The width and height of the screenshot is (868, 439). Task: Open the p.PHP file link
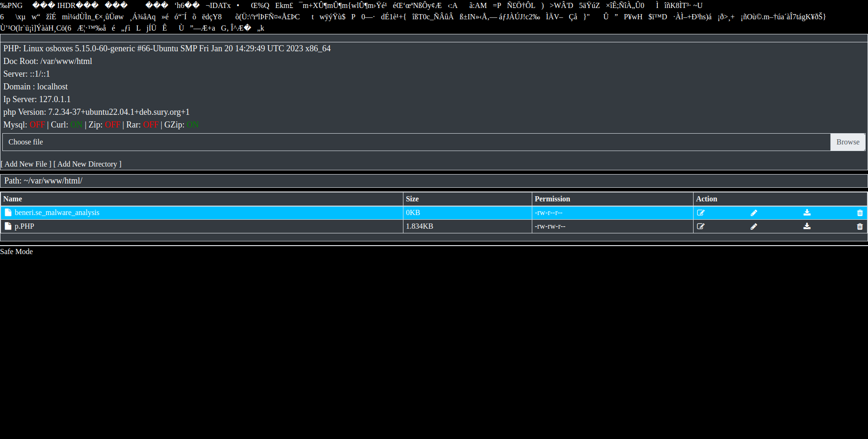click(x=24, y=226)
